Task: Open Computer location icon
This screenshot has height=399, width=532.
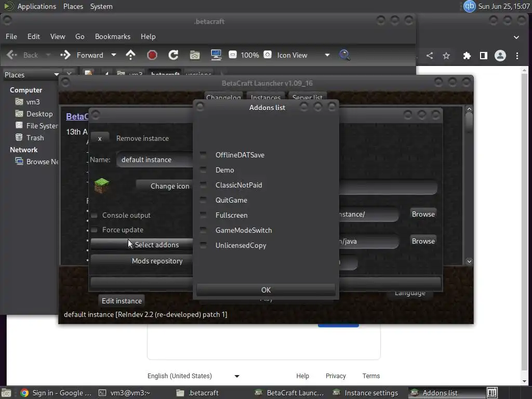Action: 216,55
